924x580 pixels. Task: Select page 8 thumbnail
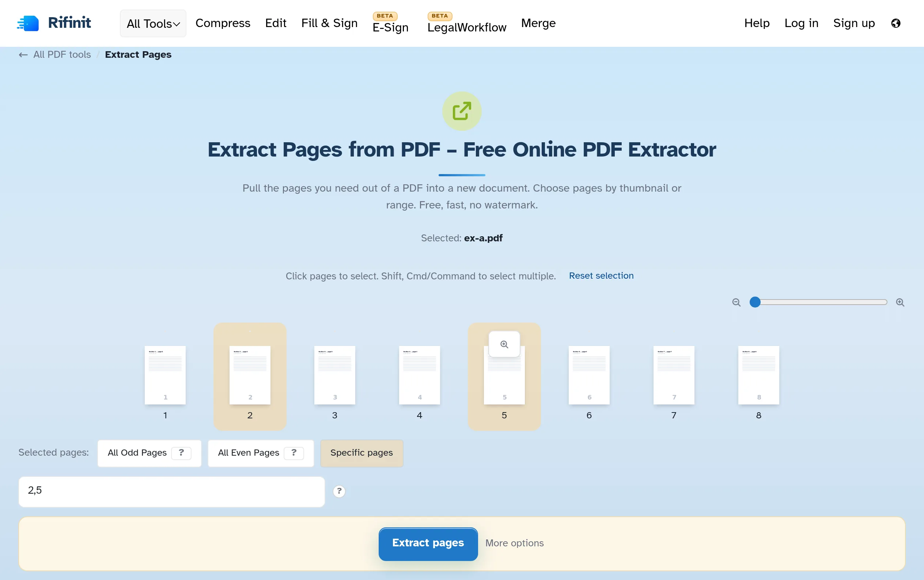(x=758, y=376)
